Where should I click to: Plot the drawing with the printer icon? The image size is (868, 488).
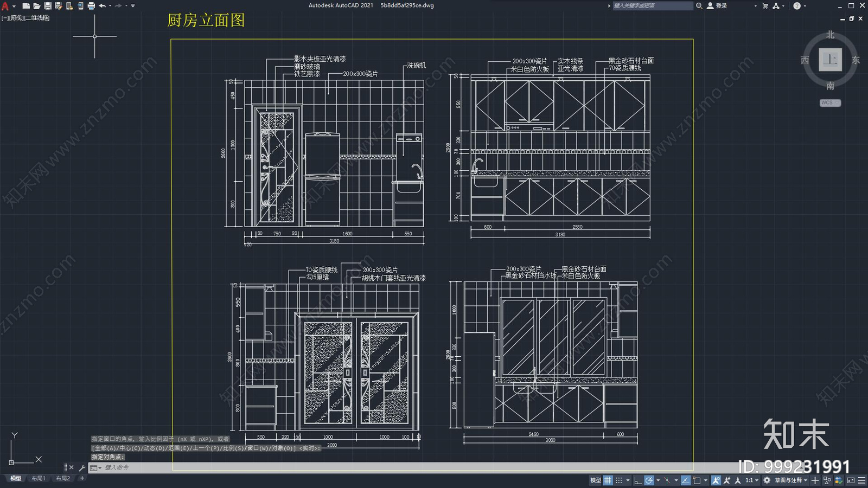tap(91, 6)
